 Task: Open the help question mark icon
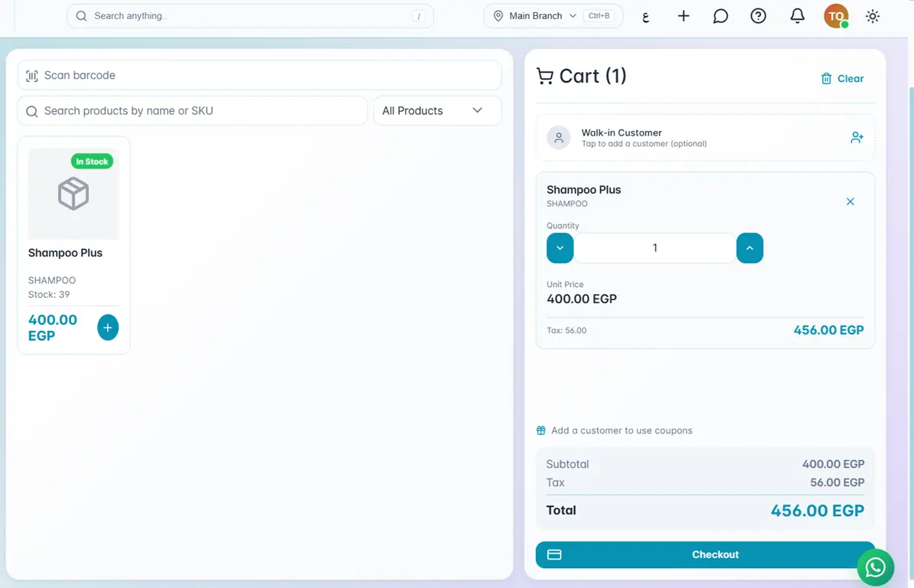758,16
